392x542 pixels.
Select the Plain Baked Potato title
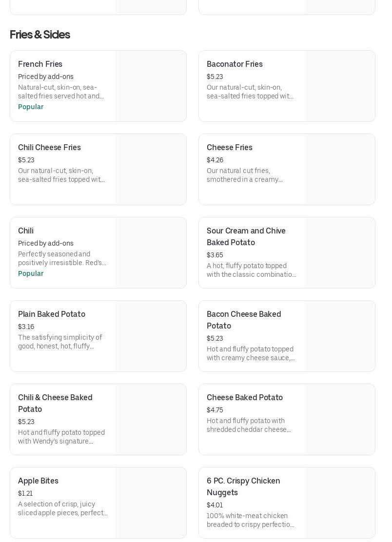[x=52, y=314]
